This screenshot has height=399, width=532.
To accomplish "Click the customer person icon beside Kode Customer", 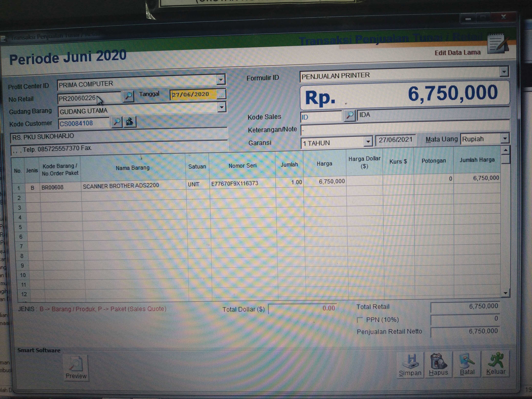I will click(130, 122).
